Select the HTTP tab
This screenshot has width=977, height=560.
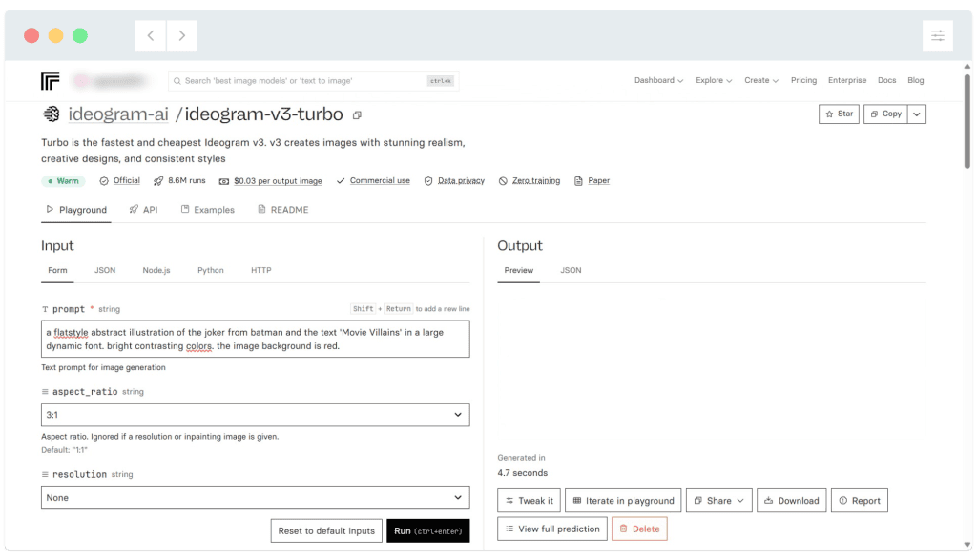261,270
